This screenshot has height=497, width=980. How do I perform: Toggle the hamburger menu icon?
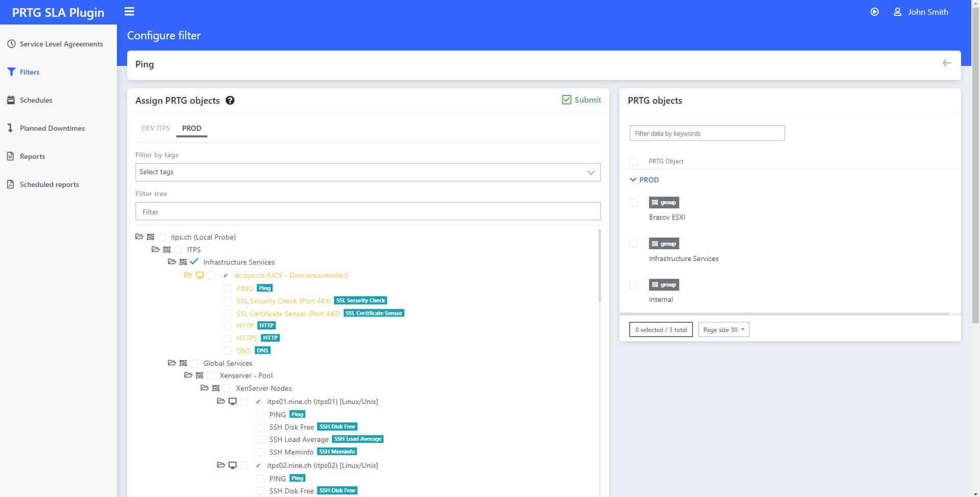coord(129,11)
